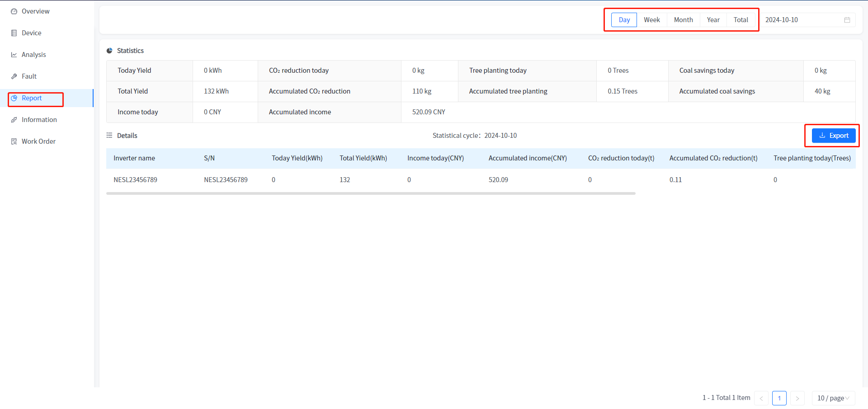Choose the Year statistics period
Viewport: 868px width, 409px height.
click(713, 20)
